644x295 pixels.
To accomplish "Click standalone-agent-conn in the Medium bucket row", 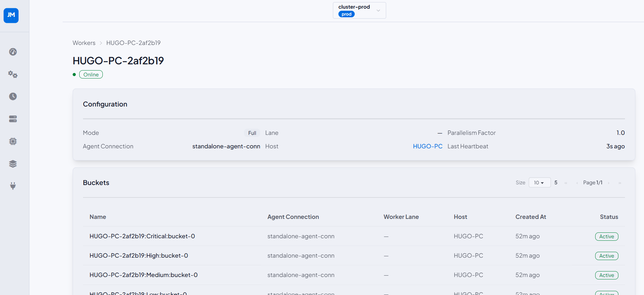I will coord(301,275).
